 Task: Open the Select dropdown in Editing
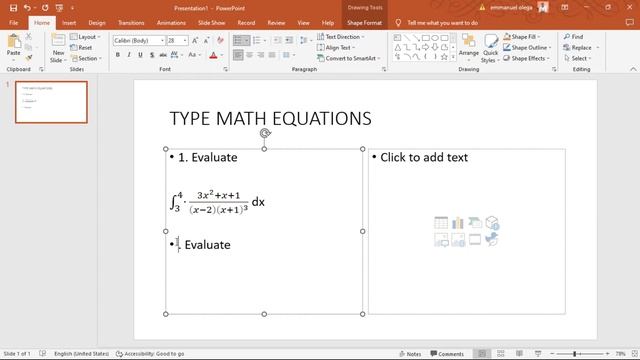pyautogui.click(x=578, y=58)
